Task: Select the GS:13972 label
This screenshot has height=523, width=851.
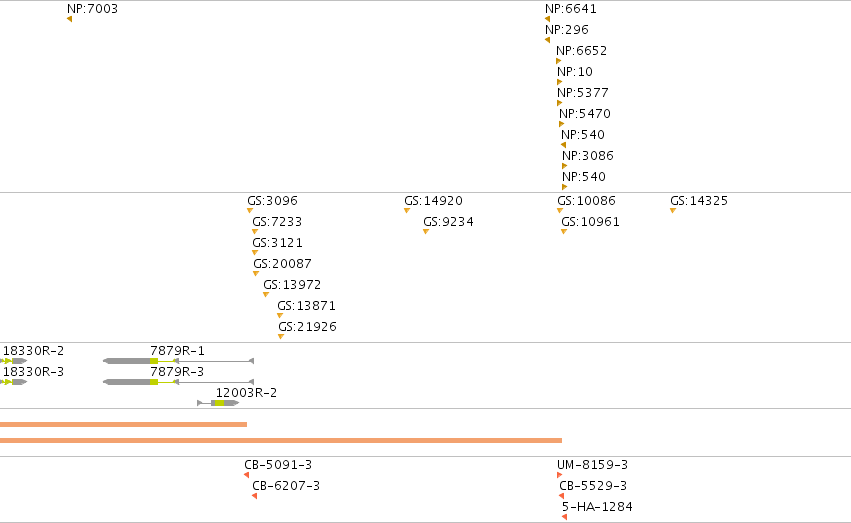Action: coord(292,285)
